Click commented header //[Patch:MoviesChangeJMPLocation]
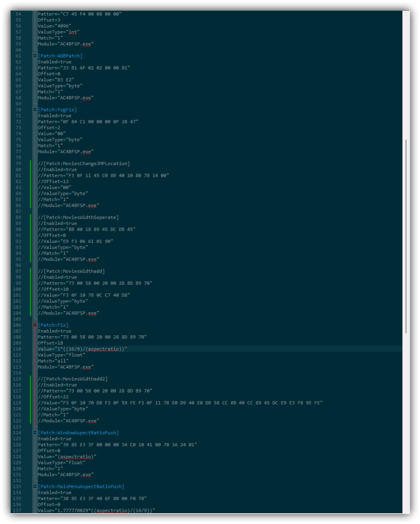Viewport: 420px width, 524px height. coord(84,163)
